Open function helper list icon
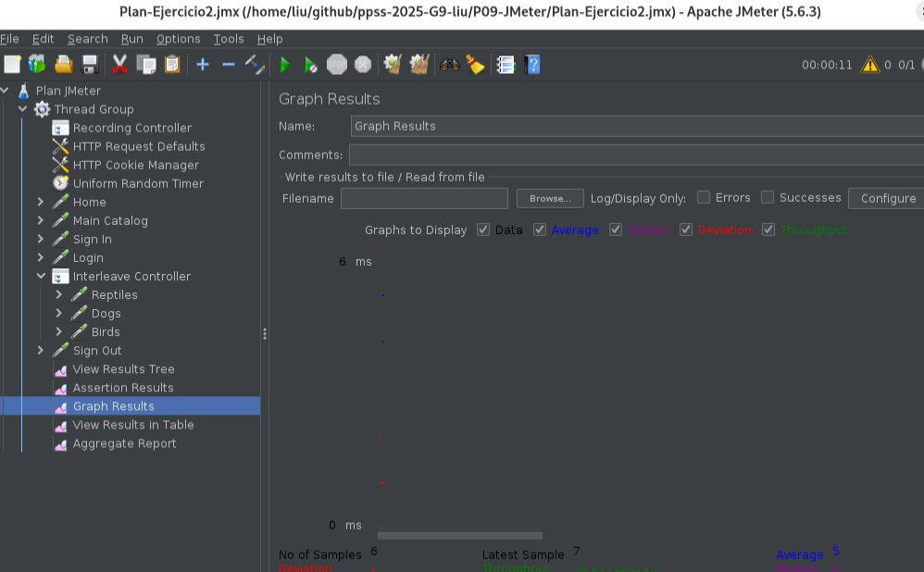 point(506,64)
